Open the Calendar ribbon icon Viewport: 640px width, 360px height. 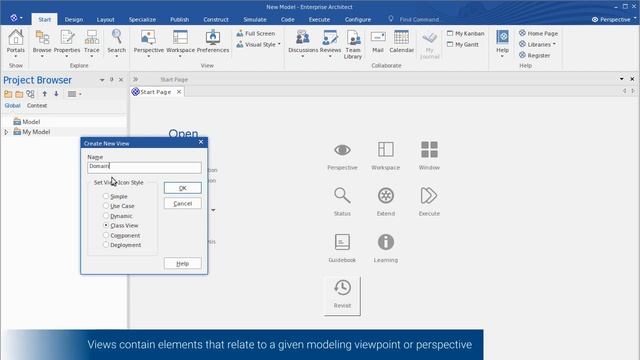[x=402, y=42]
